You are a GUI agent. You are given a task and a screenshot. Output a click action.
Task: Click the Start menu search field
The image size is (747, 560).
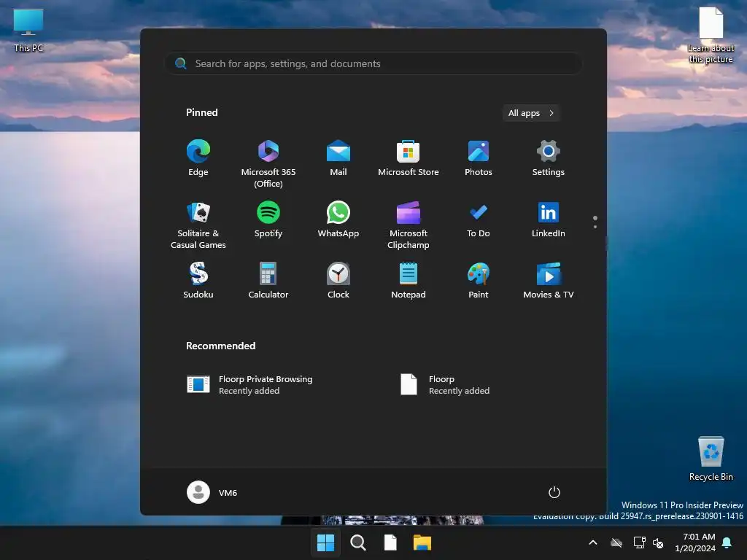pos(373,63)
